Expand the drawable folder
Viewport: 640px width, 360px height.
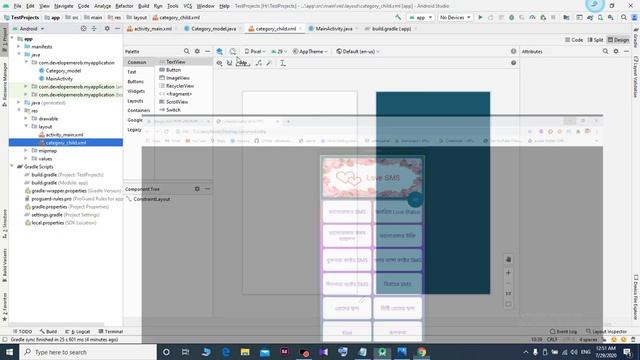pyautogui.click(x=26, y=118)
